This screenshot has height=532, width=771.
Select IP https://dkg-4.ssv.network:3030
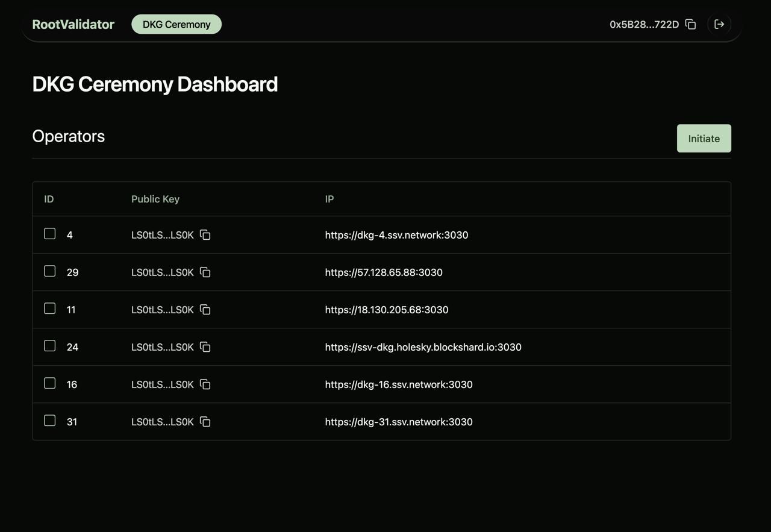click(396, 235)
